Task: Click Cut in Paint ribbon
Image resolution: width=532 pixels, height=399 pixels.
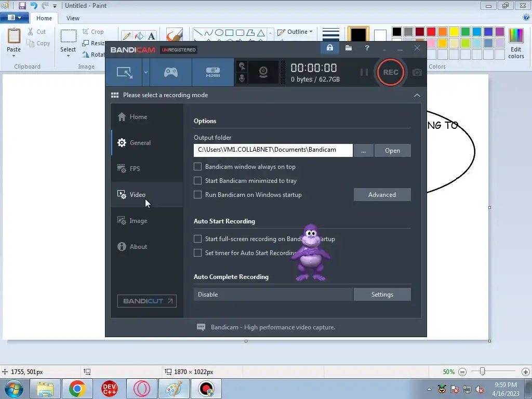Action: click(x=37, y=32)
